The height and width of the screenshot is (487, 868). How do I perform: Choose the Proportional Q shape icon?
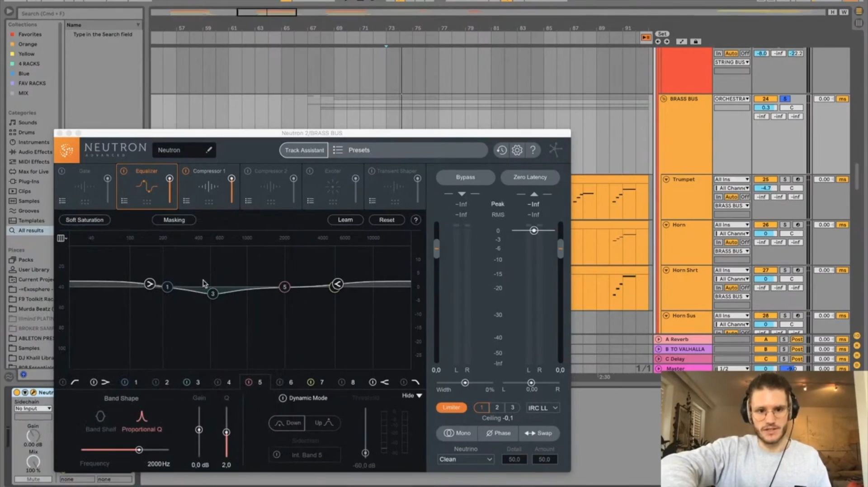142,416
